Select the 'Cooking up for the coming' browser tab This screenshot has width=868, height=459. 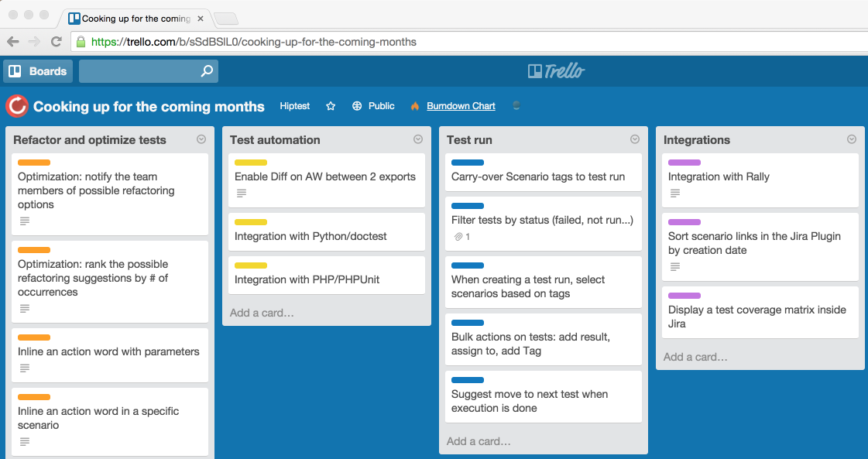click(133, 19)
